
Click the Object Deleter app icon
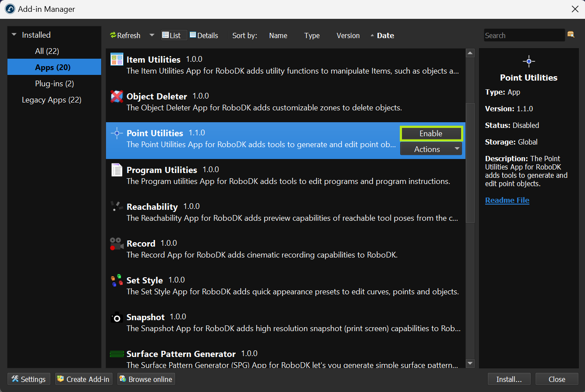click(116, 96)
